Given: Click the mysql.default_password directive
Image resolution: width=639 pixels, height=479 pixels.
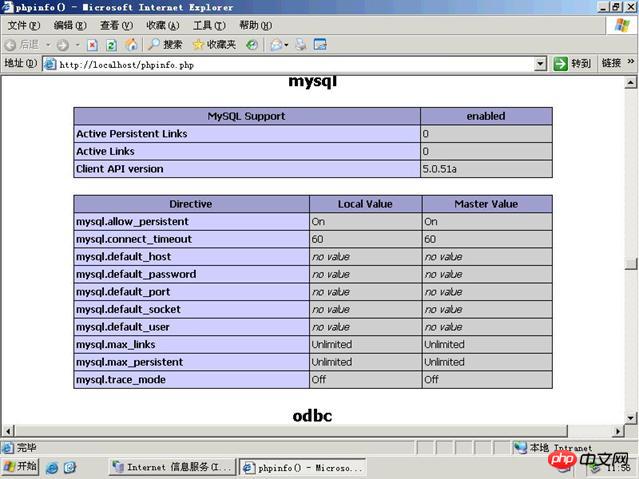Looking at the screenshot, I should [136, 274].
